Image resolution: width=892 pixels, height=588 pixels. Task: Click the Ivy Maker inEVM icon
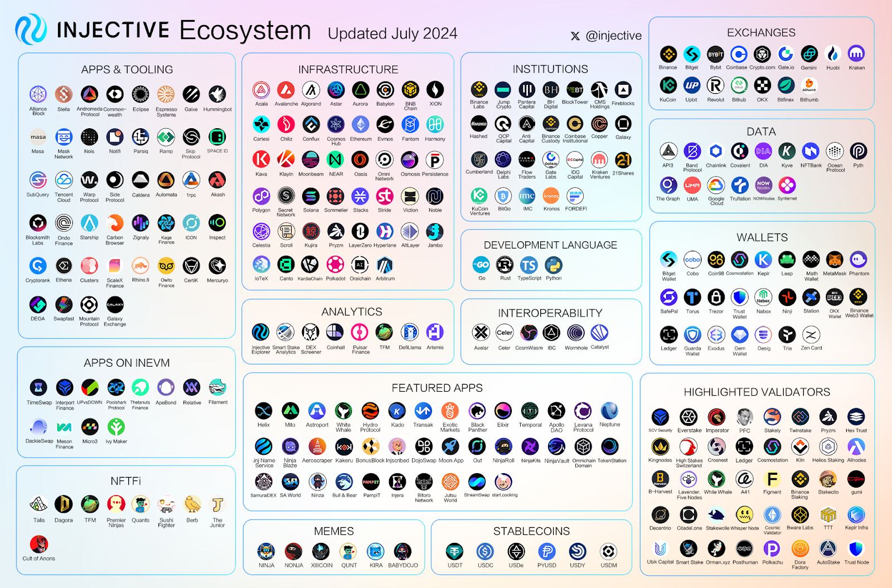point(116,427)
